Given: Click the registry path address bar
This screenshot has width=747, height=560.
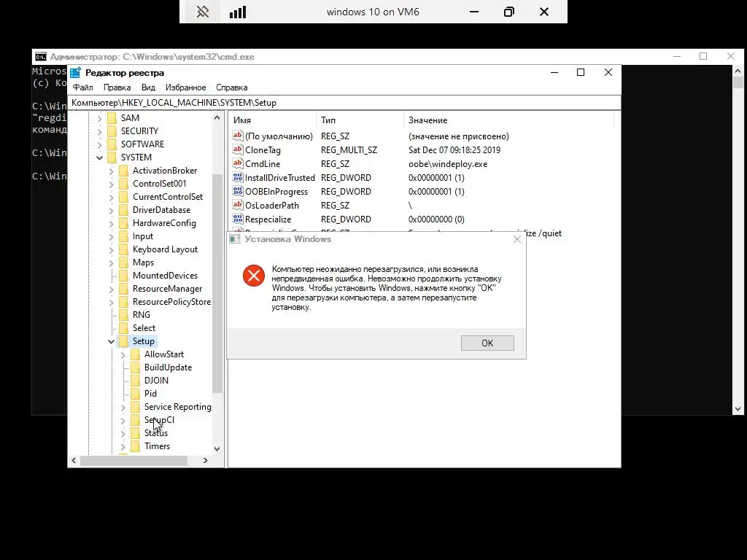Looking at the screenshot, I should point(345,103).
